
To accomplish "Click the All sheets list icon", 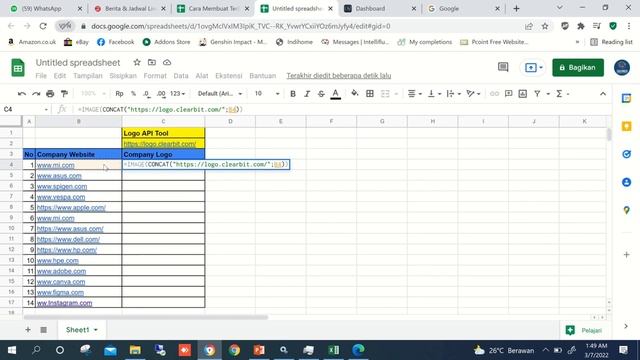I will 44,329.
